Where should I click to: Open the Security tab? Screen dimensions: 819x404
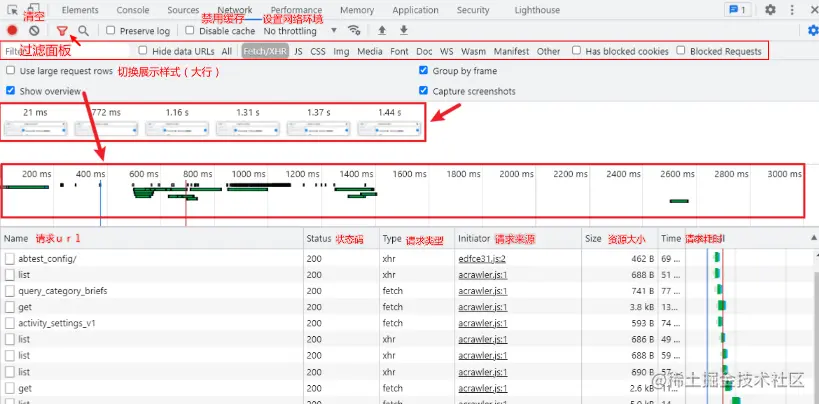tap(473, 10)
